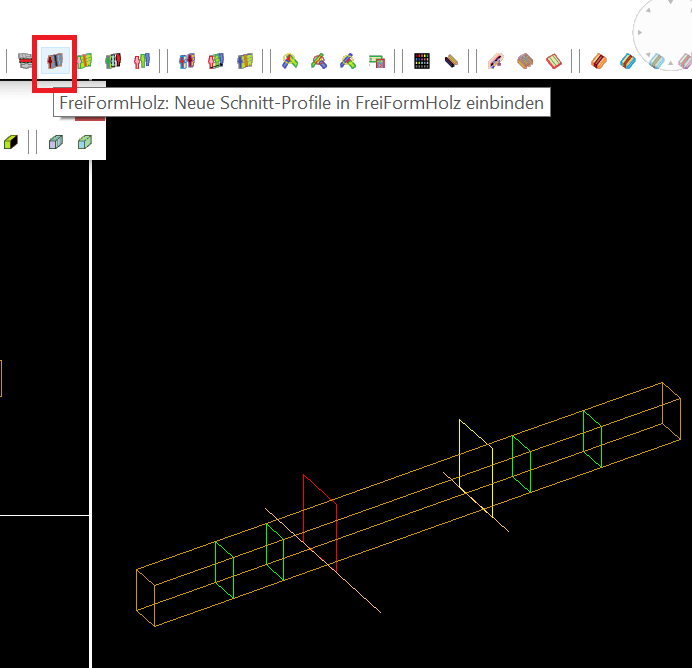
Task: Click the green and red figures black-outlined icon
Action: tap(113, 61)
